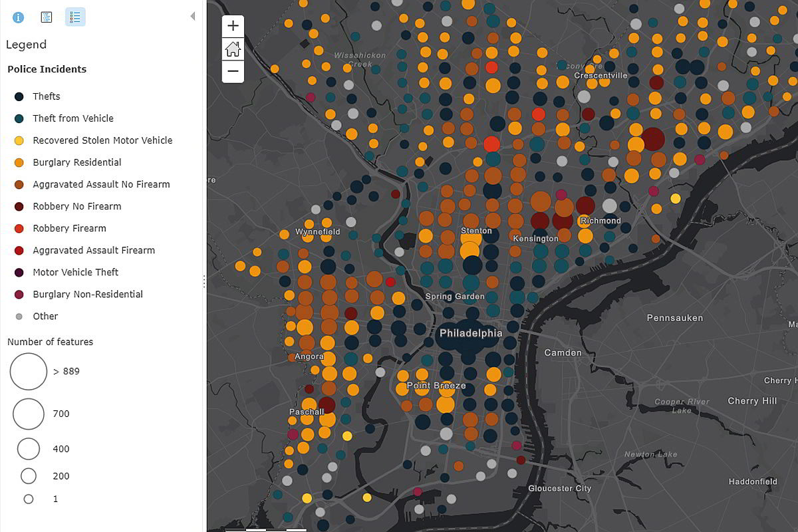Zoom out with the minus button
The image size is (798, 532).
pyautogui.click(x=233, y=71)
